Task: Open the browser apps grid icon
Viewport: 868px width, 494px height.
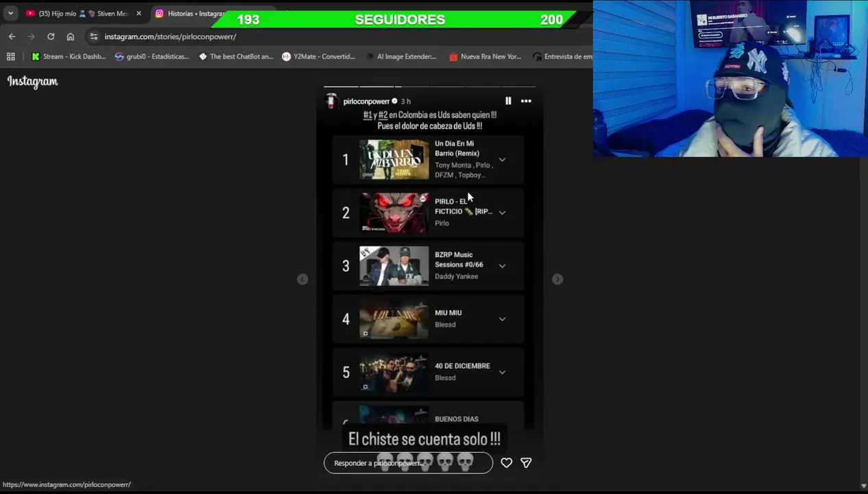Action: (10, 56)
